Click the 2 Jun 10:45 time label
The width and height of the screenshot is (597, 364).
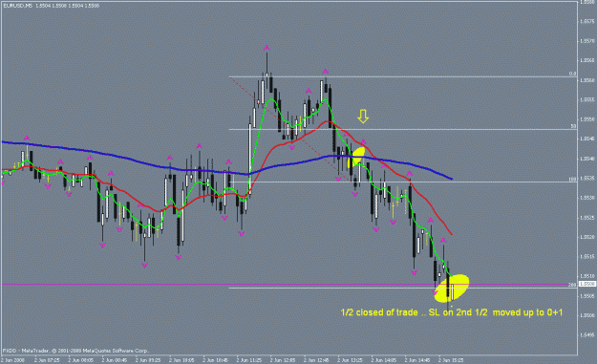pos(216,360)
